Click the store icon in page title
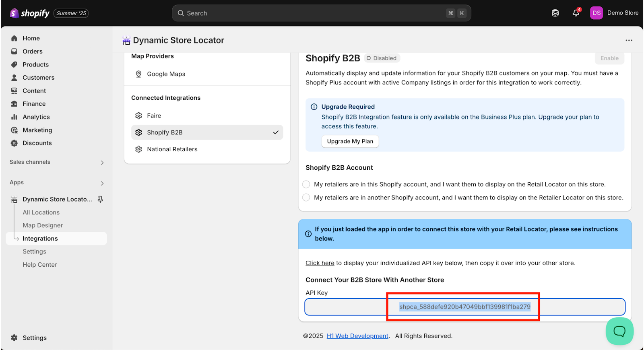This screenshot has height=350, width=644. [x=126, y=40]
